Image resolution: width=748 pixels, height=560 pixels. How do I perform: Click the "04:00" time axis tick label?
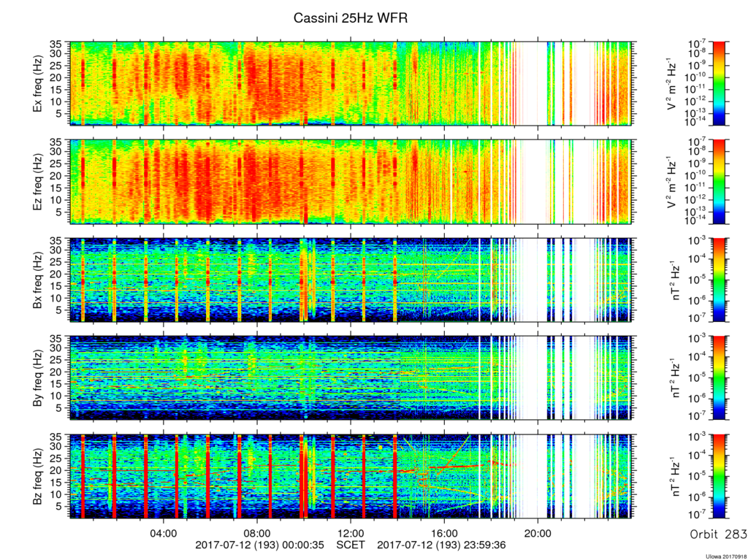(164, 533)
